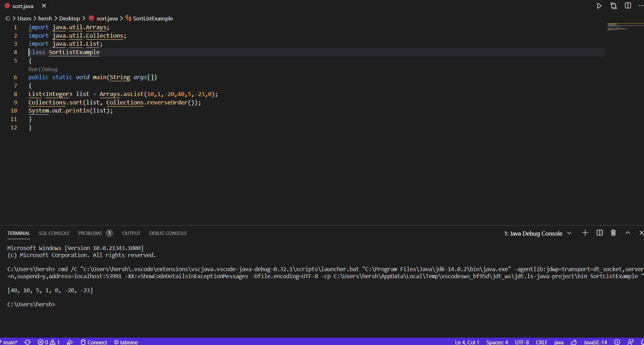Open the errors and warnings indicator
The width and height of the screenshot is (644, 345).
pyautogui.click(x=49, y=342)
